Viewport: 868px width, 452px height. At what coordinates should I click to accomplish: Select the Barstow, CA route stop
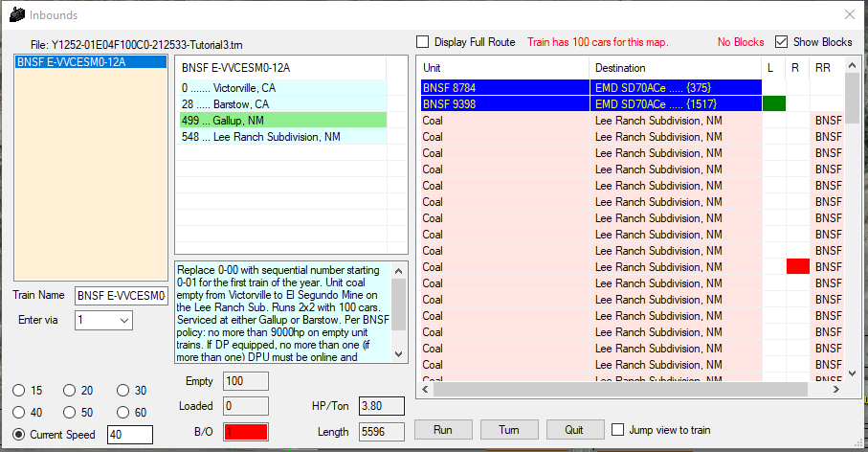pyautogui.click(x=283, y=104)
